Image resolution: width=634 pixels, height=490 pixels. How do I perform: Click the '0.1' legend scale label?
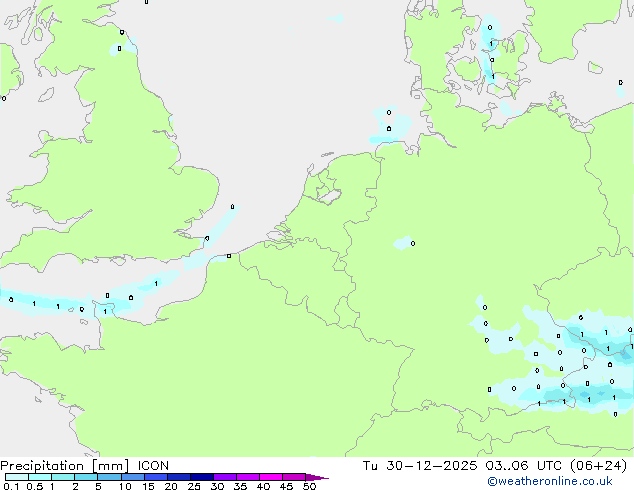(x=11, y=486)
